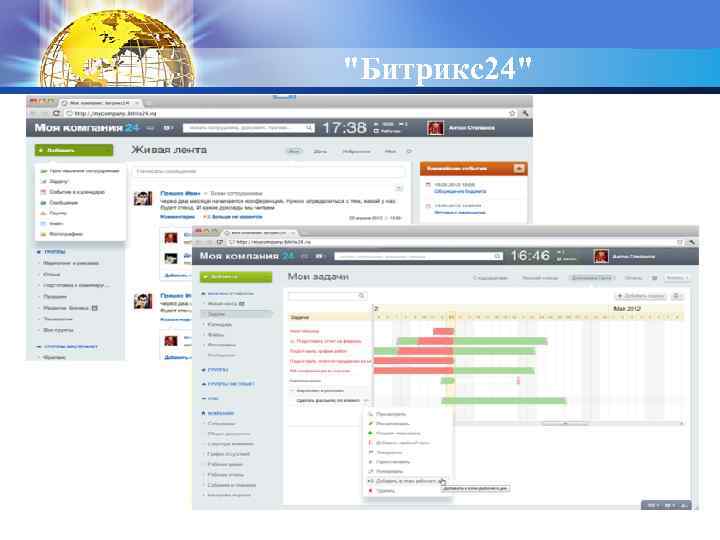Open wrench menu in the Живая лента browser window
The image size is (720, 540).
click(525, 113)
